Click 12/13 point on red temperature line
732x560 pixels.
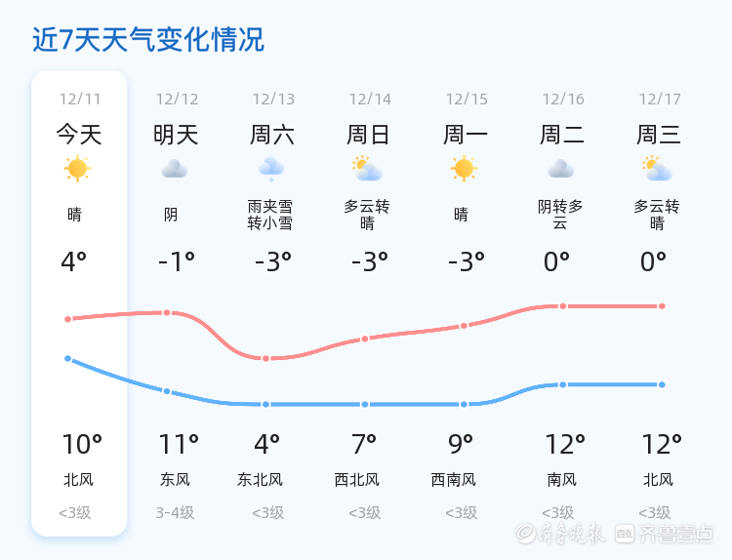click(x=265, y=359)
